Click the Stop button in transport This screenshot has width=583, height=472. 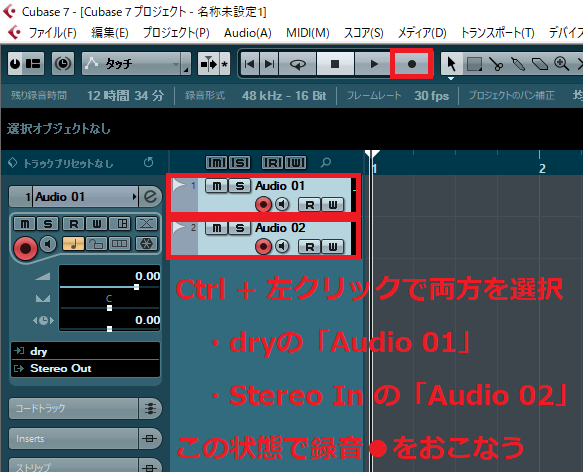tap(335, 64)
